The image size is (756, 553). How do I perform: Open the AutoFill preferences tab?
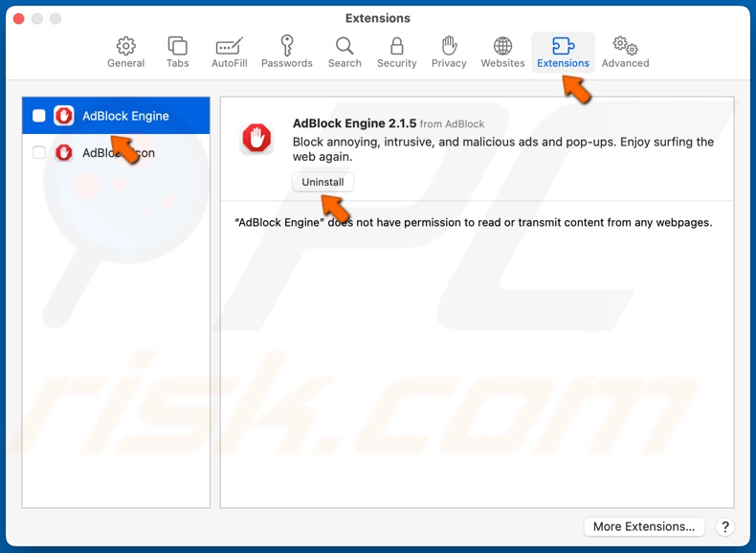(x=229, y=52)
